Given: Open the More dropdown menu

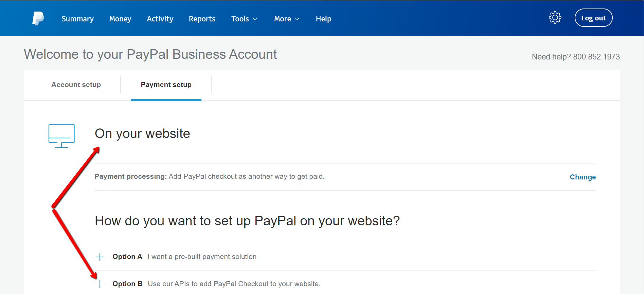Looking at the screenshot, I should pos(287,19).
